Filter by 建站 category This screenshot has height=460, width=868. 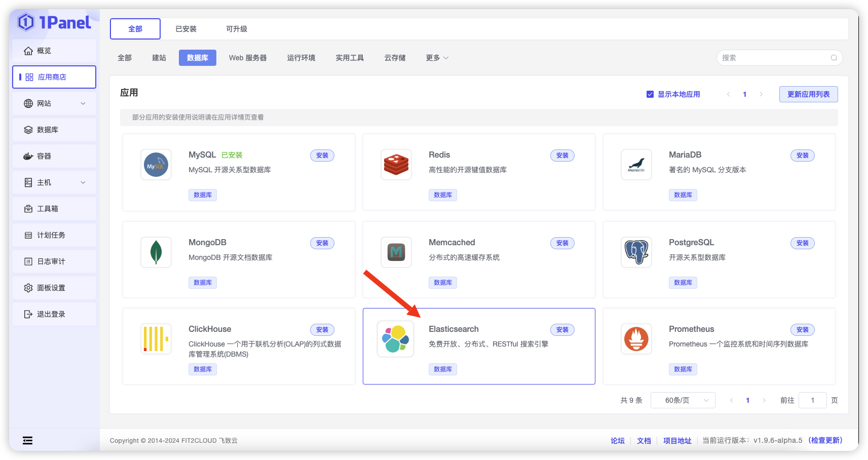point(159,58)
